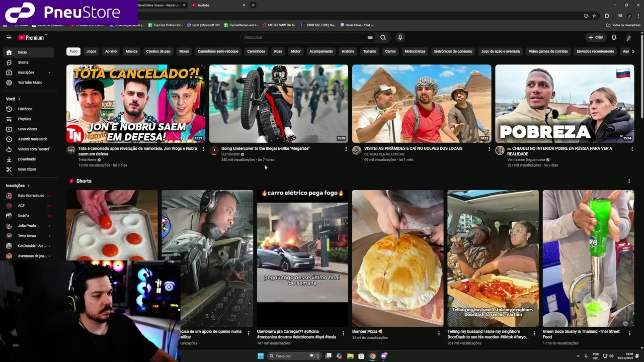Click the Windows taskbar Pesquisar box
The height and width of the screenshot is (362, 644).
[x=295, y=356]
